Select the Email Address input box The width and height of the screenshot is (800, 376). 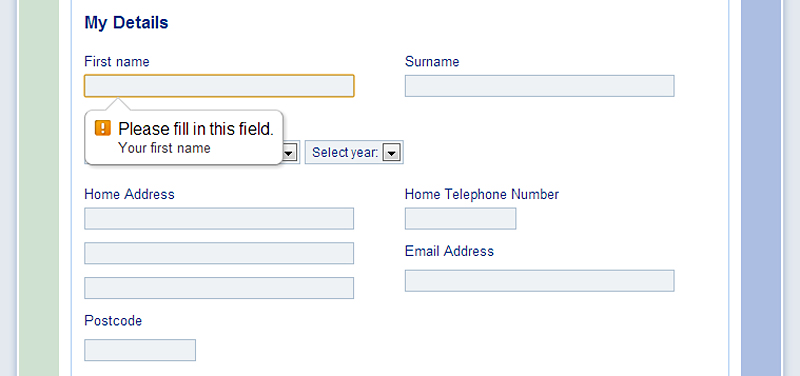[x=539, y=281]
